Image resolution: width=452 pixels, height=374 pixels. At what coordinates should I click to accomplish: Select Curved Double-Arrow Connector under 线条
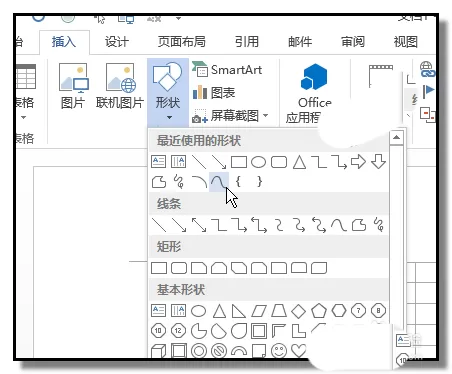pyautogui.click(x=319, y=225)
